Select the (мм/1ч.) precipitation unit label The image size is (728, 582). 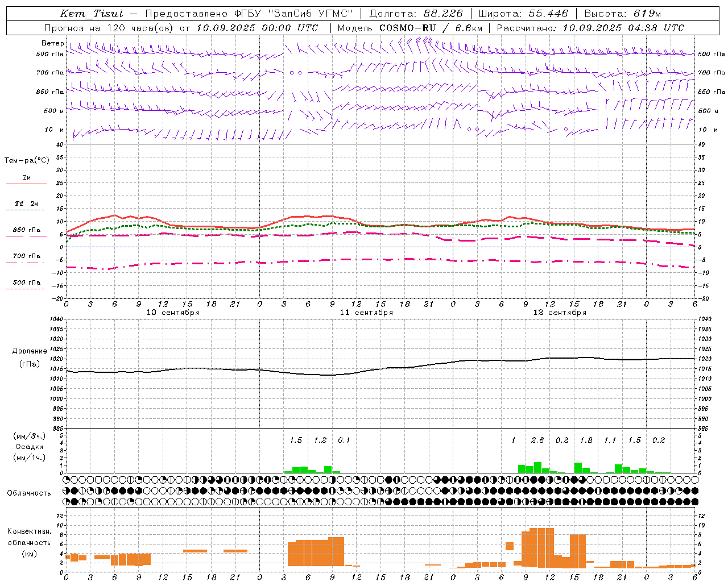click(x=29, y=458)
